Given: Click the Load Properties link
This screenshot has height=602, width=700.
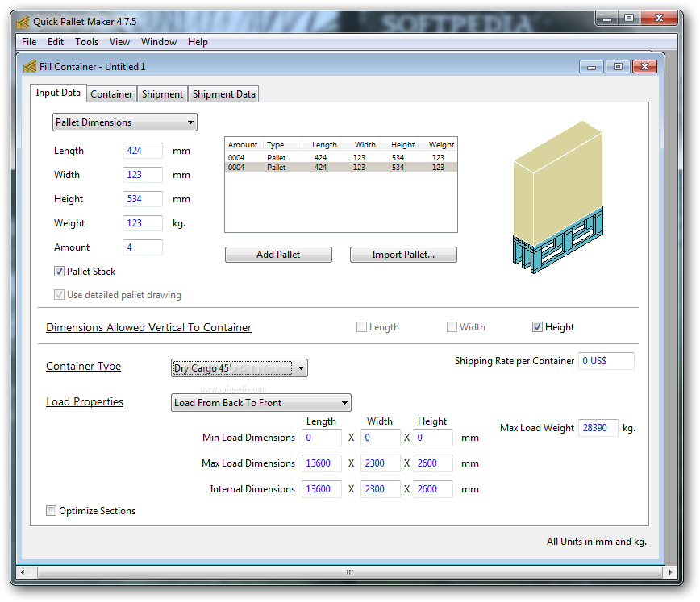Looking at the screenshot, I should tap(85, 401).
